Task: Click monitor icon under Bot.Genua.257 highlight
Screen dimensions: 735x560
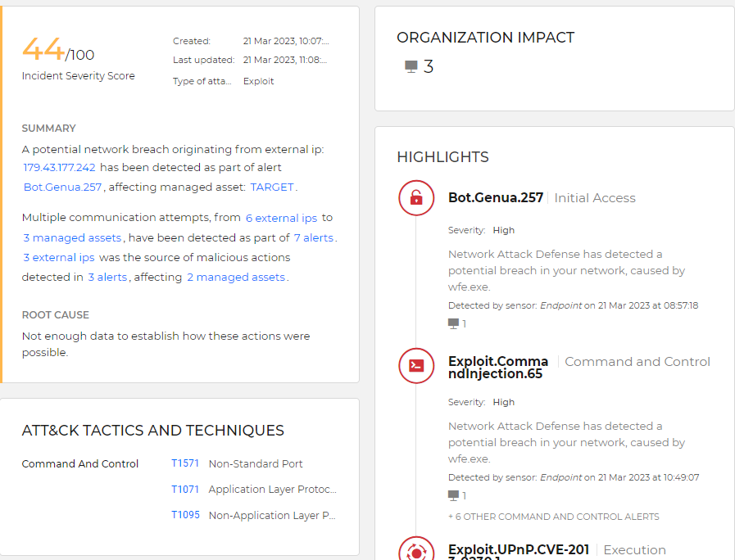Action: (x=453, y=324)
